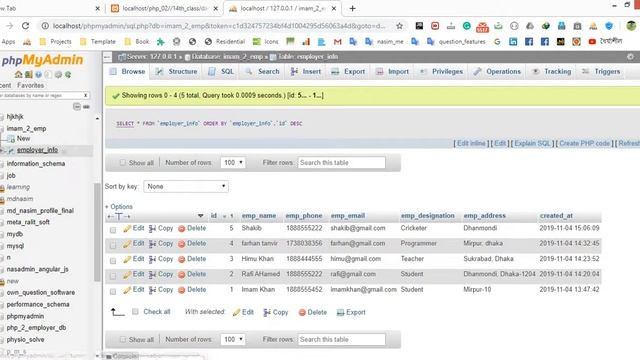Expand information_schema database node
Screen dimensions: 640x360
[x=2, y=164]
